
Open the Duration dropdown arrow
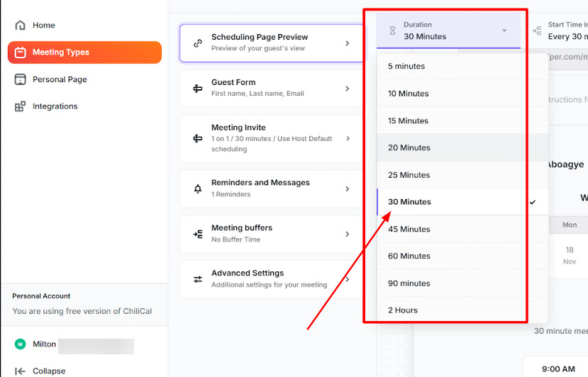[504, 30]
